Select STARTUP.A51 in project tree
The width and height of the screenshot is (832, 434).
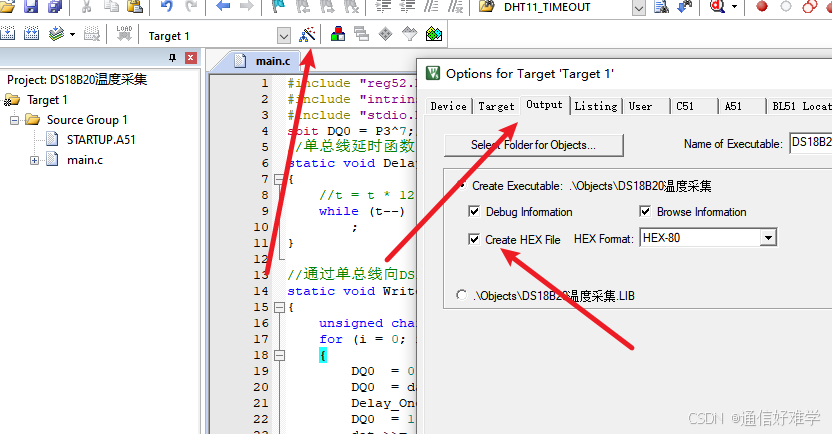coord(101,140)
